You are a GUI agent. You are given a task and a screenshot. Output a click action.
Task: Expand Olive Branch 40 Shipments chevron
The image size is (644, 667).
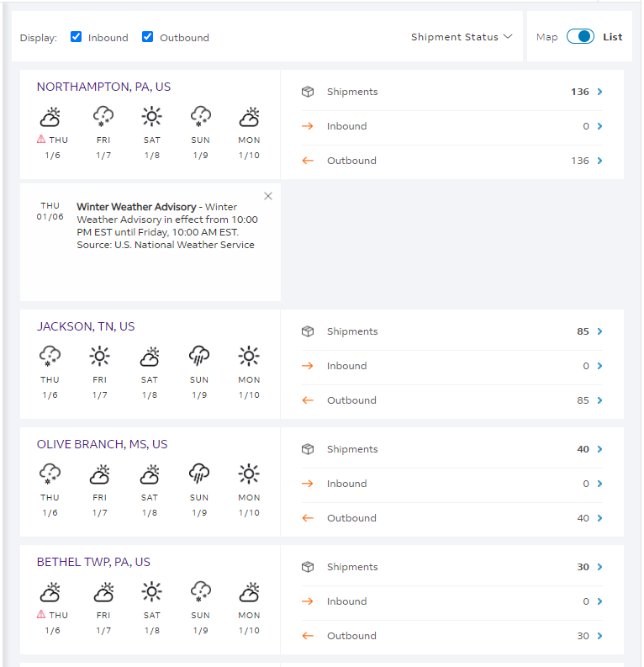pyautogui.click(x=599, y=449)
